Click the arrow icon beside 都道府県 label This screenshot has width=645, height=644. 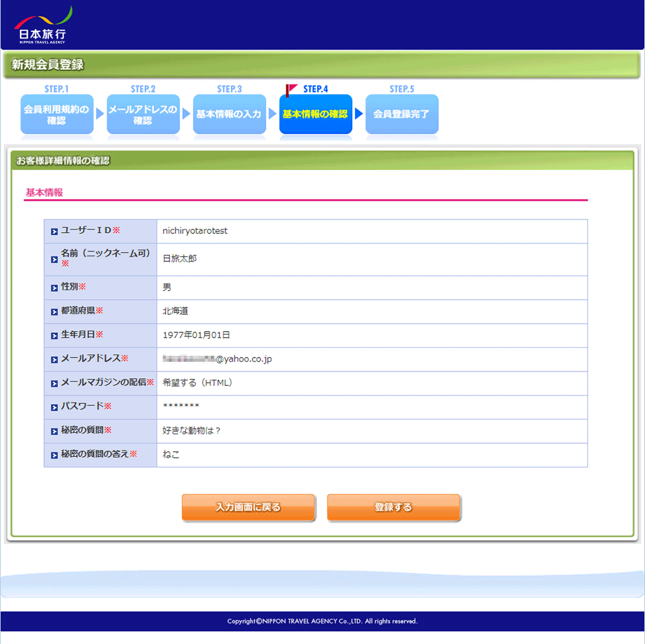pos(54,311)
